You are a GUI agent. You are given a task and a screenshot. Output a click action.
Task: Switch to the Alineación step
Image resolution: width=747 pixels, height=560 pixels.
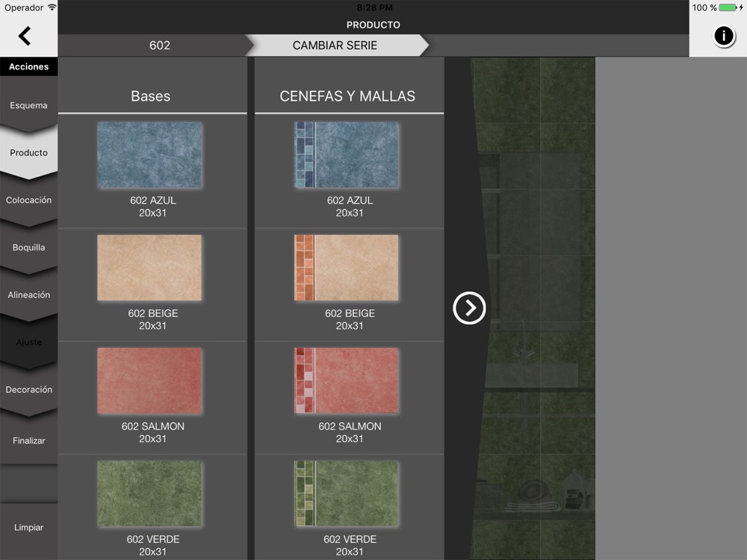(x=28, y=295)
